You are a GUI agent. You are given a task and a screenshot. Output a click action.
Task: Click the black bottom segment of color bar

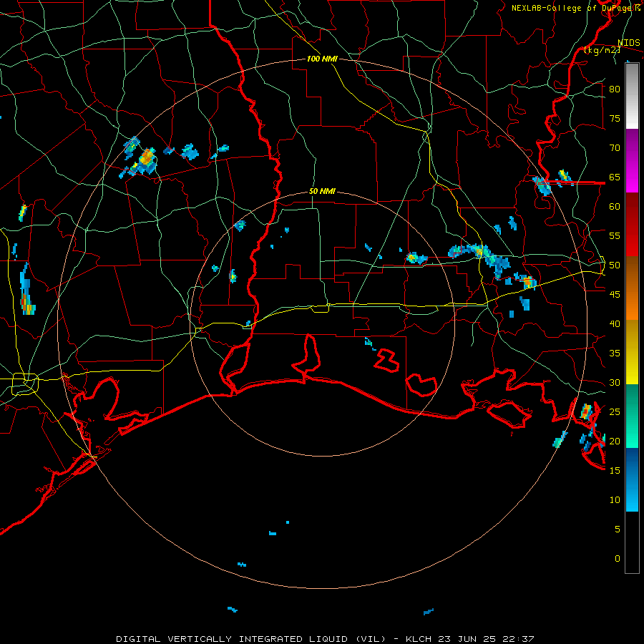pyautogui.click(x=632, y=542)
